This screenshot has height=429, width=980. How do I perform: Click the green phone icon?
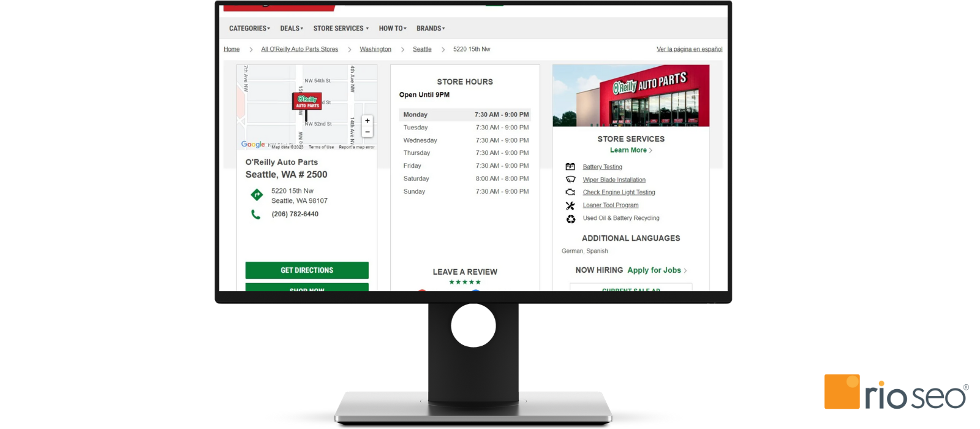pyautogui.click(x=256, y=214)
